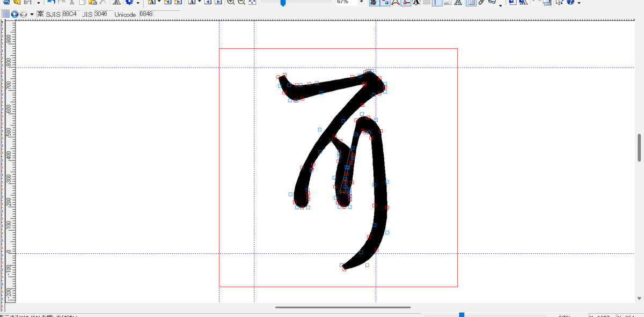The image size is (644, 317).
Task: Go to previous glyph in second navigation group
Action: click(x=207, y=2)
